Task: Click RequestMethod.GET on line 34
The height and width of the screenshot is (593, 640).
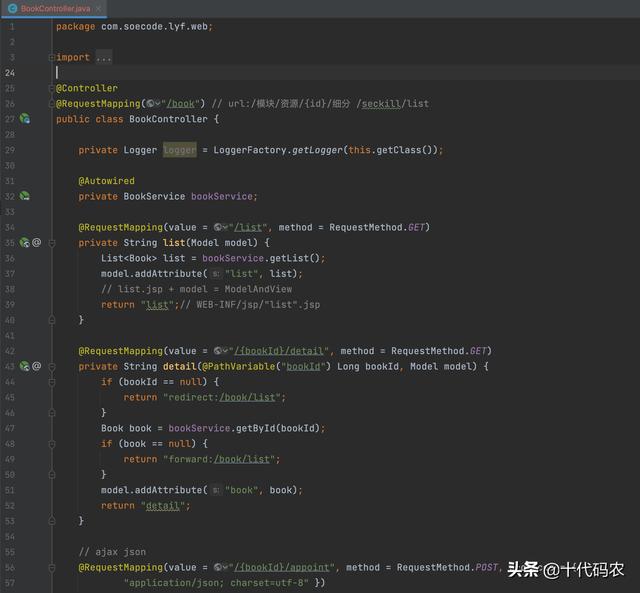Action: click(377, 227)
